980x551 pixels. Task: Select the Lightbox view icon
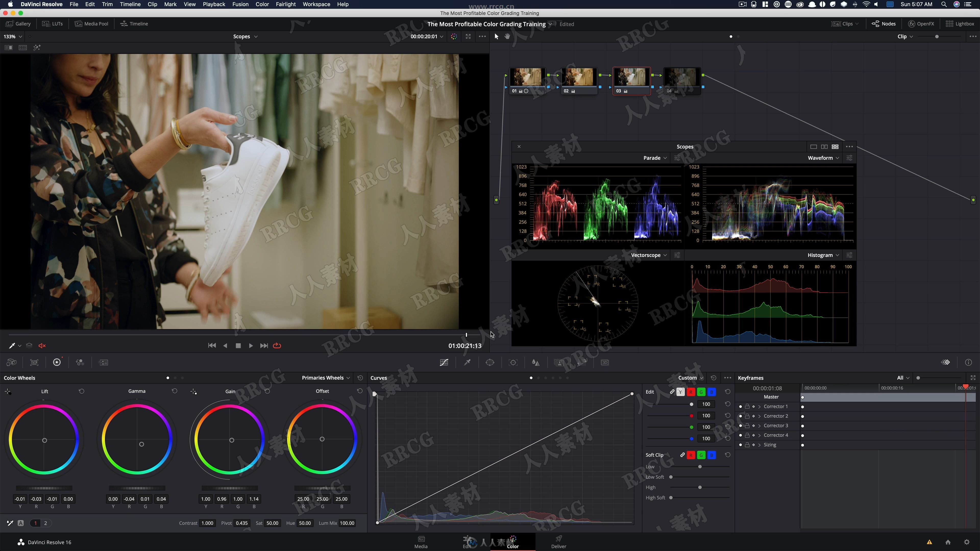[950, 23]
